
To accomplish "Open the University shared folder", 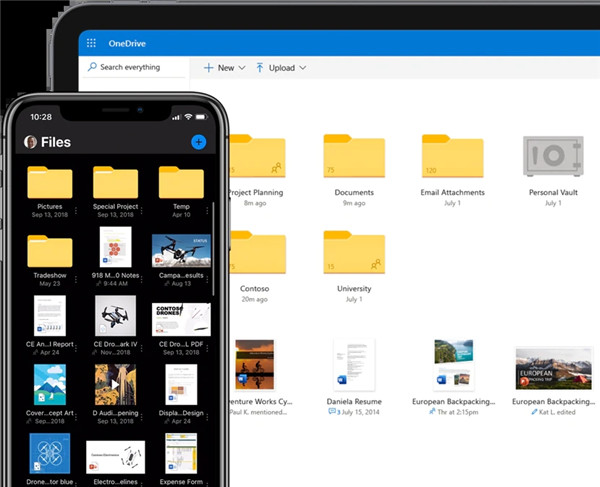I will (x=354, y=254).
